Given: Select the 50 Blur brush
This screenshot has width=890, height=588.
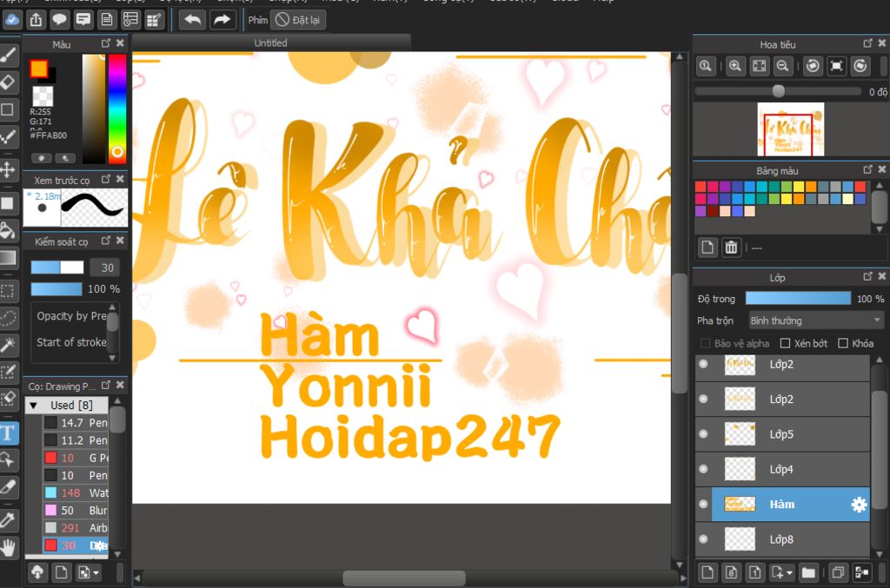Looking at the screenshot, I should (76, 511).
